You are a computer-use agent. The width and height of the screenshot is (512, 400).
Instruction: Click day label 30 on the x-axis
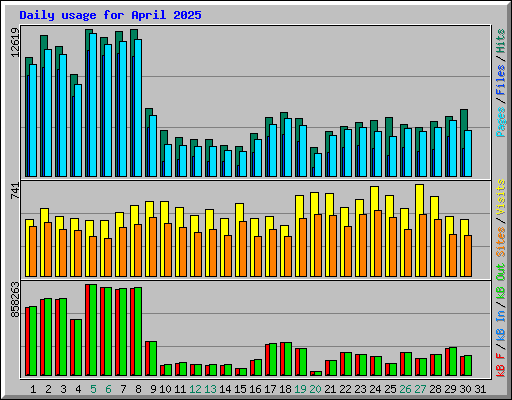[x=465, y=389]
